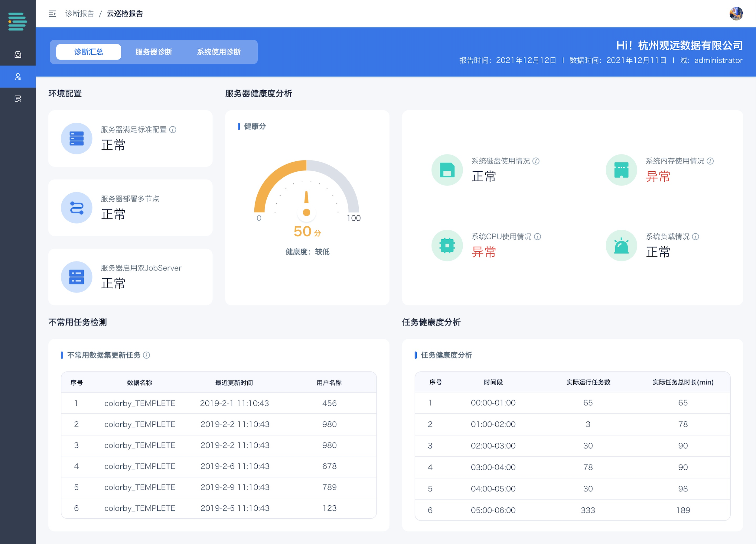
Task: Click the dual JobServer icon
Action: [77, 277]
